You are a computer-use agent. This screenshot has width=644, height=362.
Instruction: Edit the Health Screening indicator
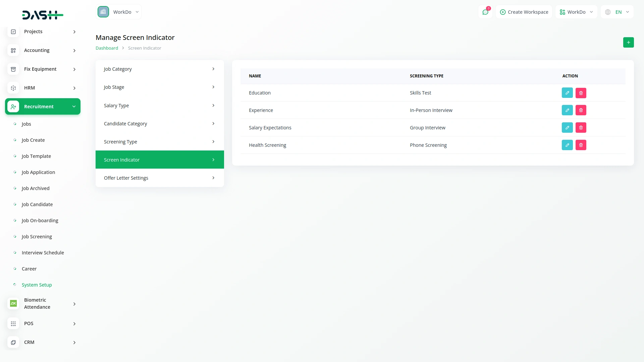coord(567,145)
